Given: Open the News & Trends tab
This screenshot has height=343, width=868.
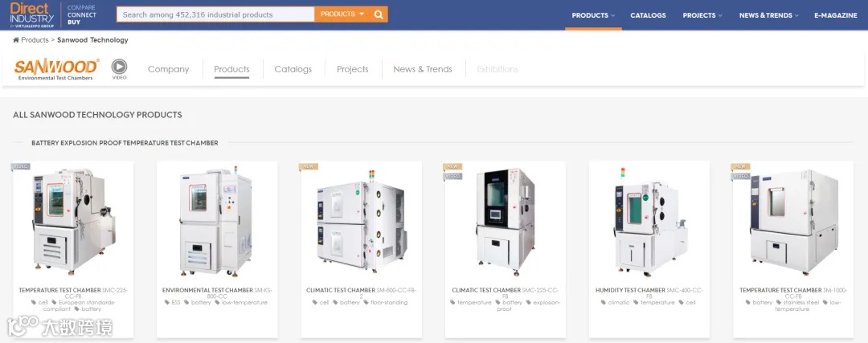Looking at the screenshot, I should coord(423,69).
